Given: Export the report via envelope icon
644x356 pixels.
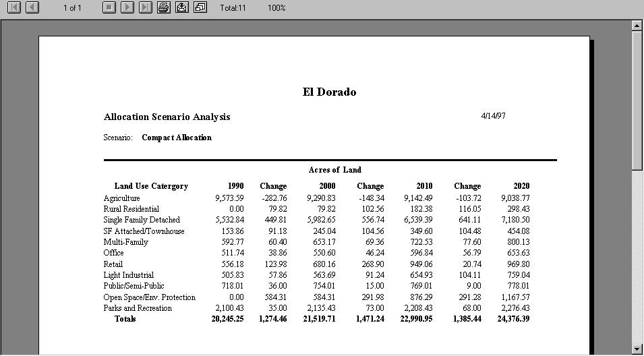Looking at the screenshot, I should (x=182, y=7).
